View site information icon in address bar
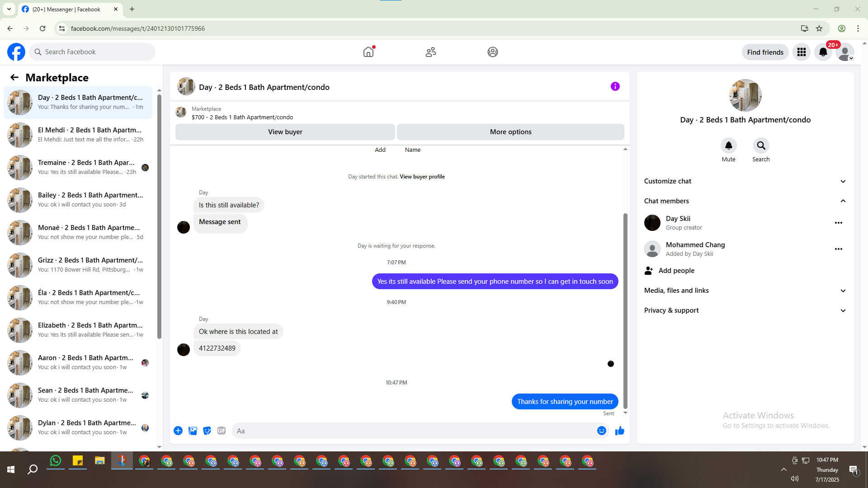This screenshot has width=868, height=488. coord(62,28)
